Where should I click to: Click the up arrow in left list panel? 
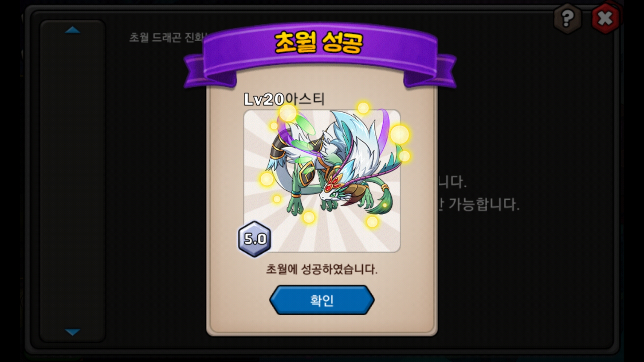(x=72, y=30)
